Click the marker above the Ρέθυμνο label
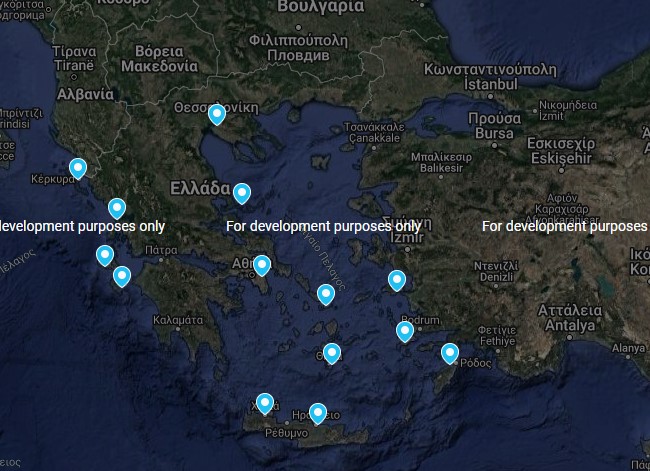 tap(317, 412)
